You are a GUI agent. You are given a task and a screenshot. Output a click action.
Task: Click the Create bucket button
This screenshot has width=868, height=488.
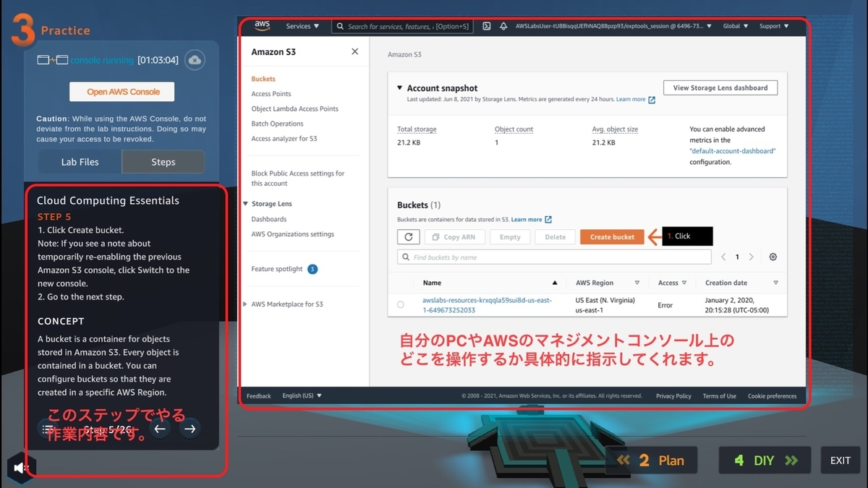(x=612, y=236)
